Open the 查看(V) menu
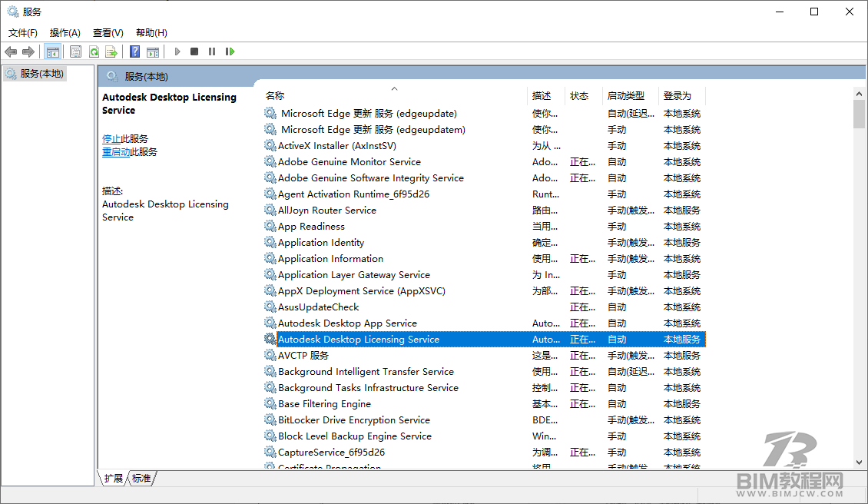The image size is (868, 504). coord(108,33)
